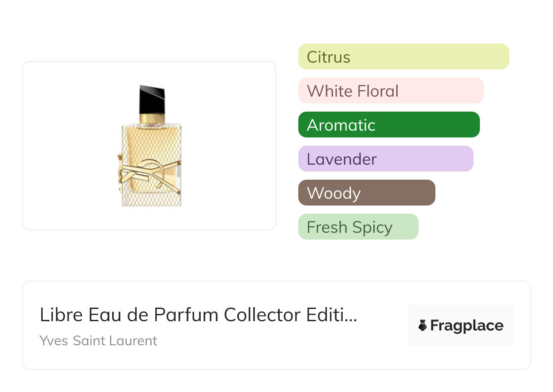This screenshot has height=392, width=553.
Task: Click the word "Citrus" in the top bar
Action: (328, 57)
